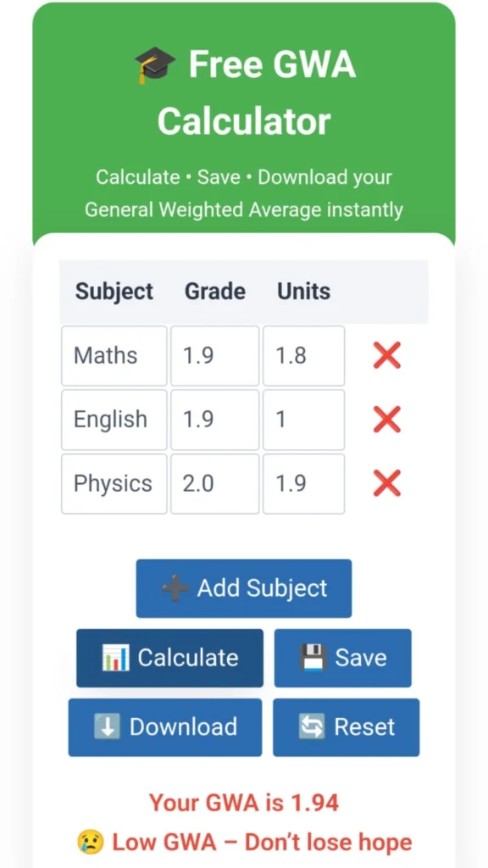This screenshot has height=868, width=488.
Task: Select the grade field showing 1.9 for Maths
Action: coord(214,355)
